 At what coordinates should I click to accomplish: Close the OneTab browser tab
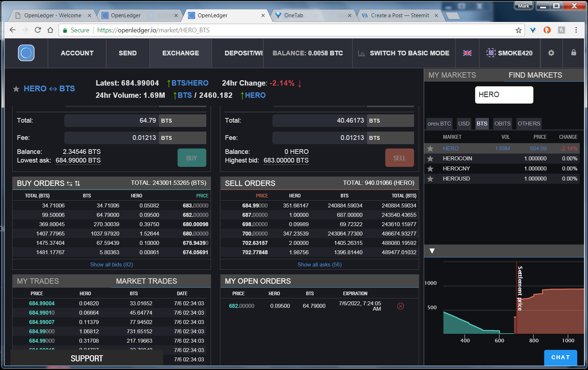click(350, 15)
